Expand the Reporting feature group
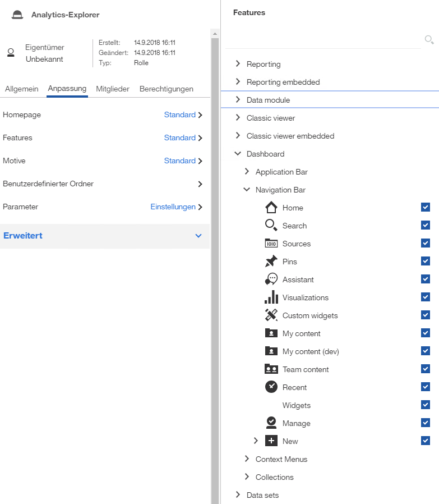The width and height of the screenshot is (439, 504). point(238,64)
